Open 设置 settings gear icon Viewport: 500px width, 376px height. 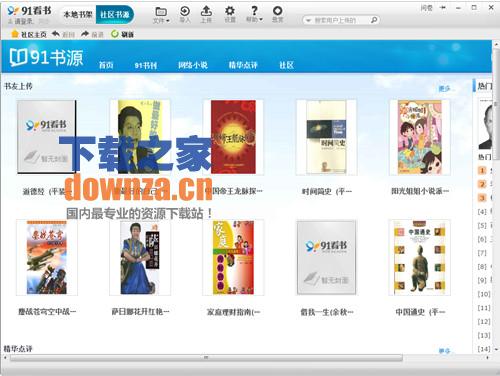point(230,11)
